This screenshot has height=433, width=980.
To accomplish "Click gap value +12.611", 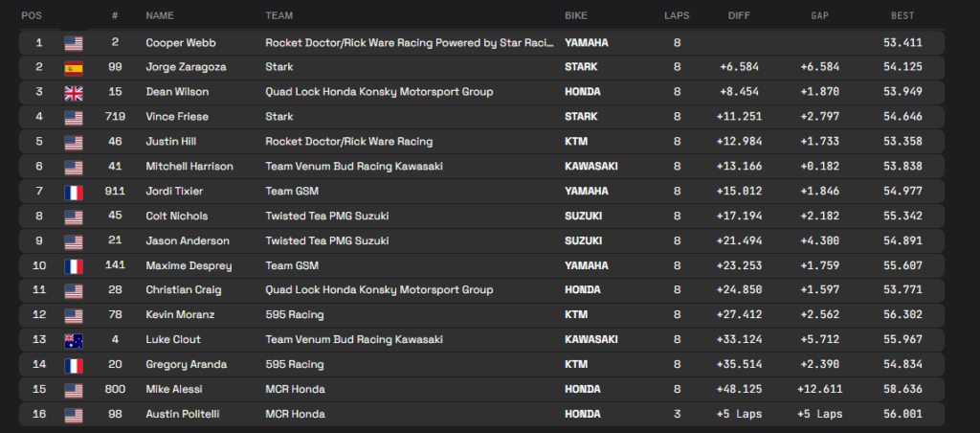I will 819,389.
